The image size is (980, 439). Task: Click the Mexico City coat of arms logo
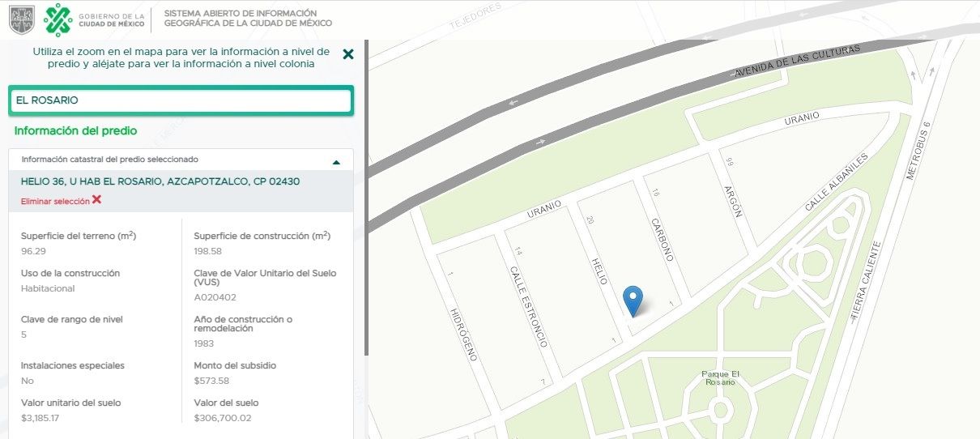click(x=22, y=20)
